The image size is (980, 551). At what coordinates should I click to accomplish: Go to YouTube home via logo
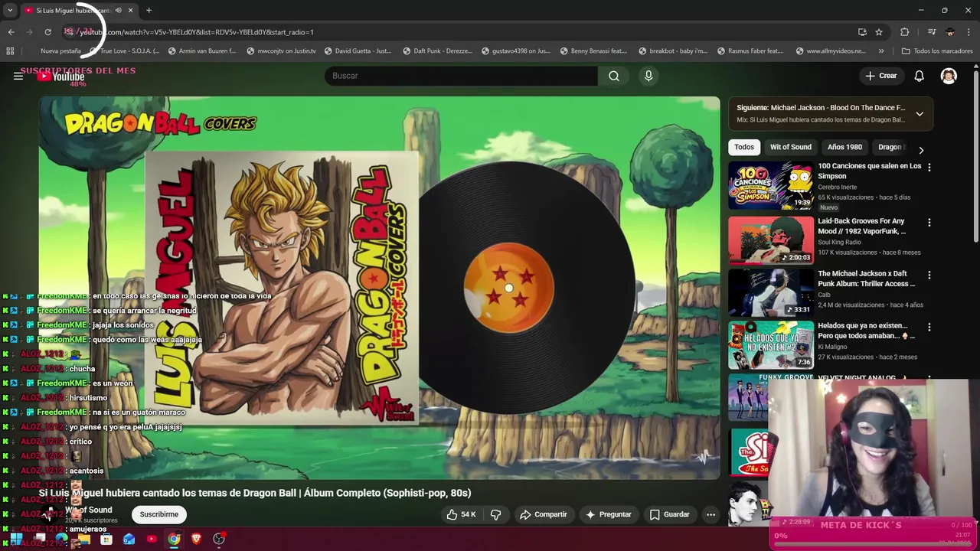coord(61,76)
